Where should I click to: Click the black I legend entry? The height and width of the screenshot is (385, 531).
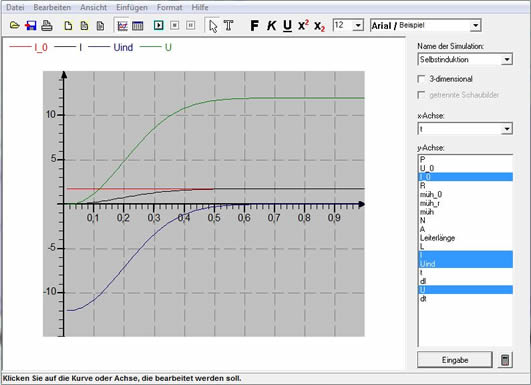[x=68, y=47]
